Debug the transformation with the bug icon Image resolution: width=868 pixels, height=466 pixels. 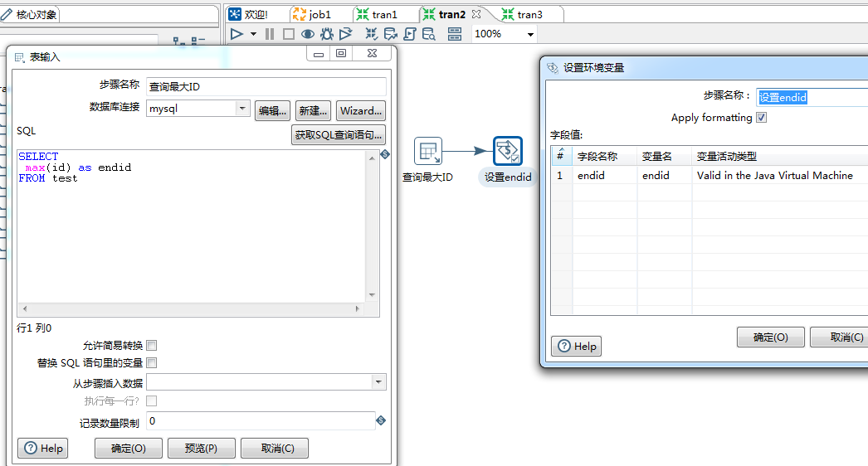coord(327,34)
